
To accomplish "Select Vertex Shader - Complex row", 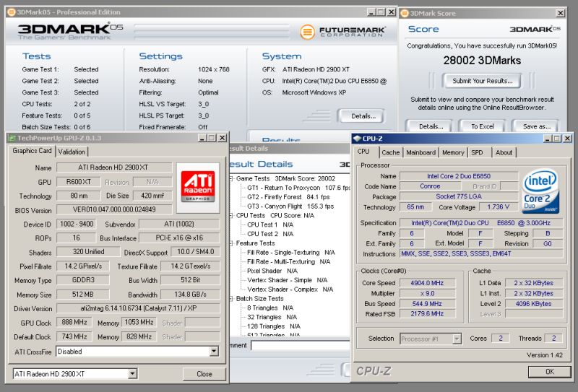I will tap(290, 289).
